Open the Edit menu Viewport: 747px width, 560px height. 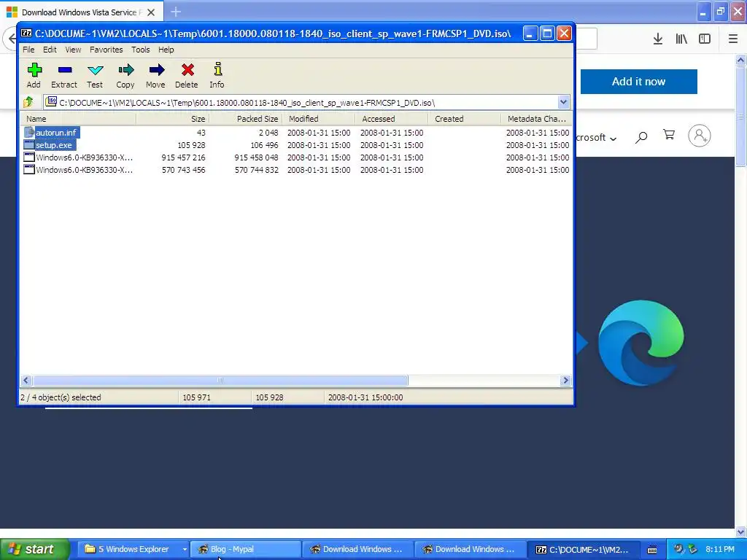50,50
